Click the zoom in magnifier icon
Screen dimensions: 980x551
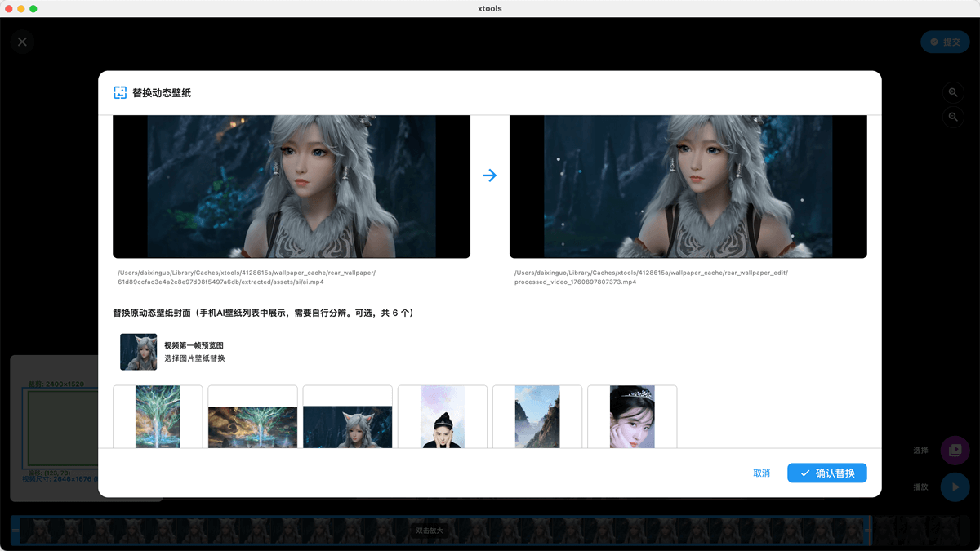(x=953, y=93)
